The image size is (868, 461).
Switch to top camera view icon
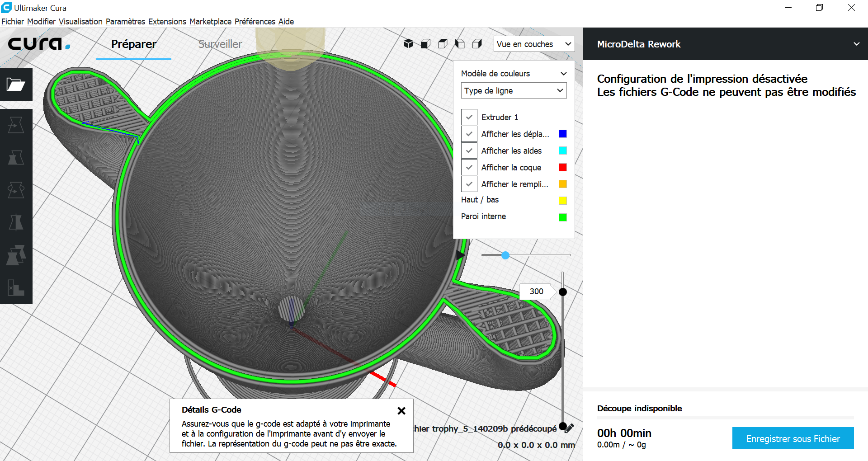click(x=443, y=43)
